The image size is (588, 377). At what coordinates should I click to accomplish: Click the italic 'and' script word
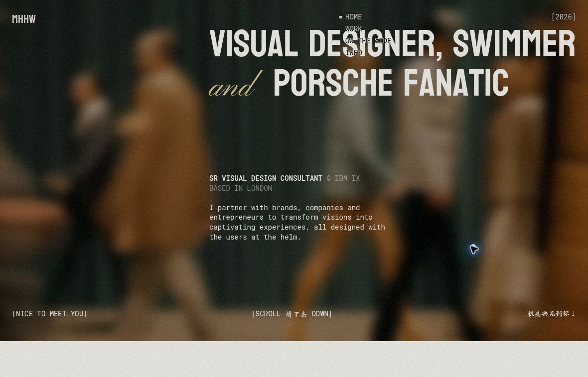235,85
